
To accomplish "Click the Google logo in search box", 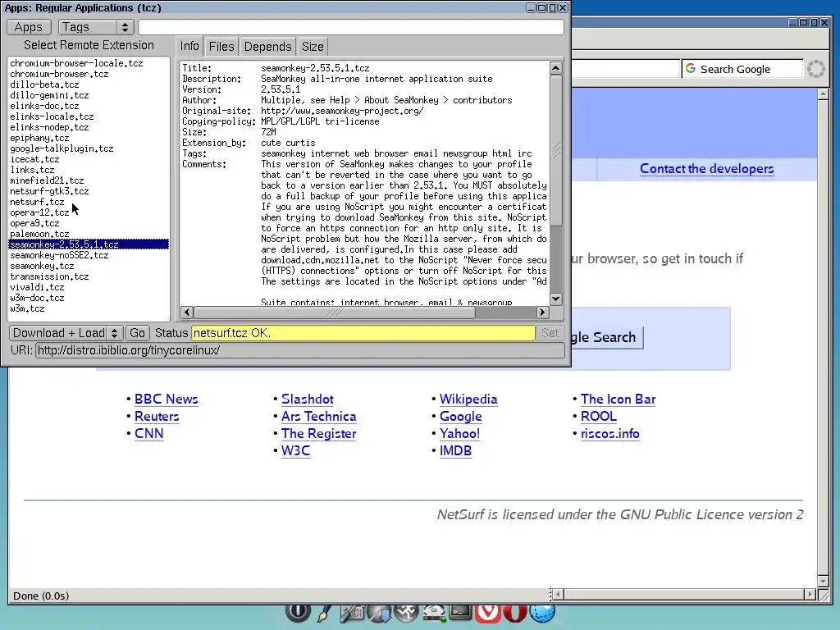I will pos(691,69).
